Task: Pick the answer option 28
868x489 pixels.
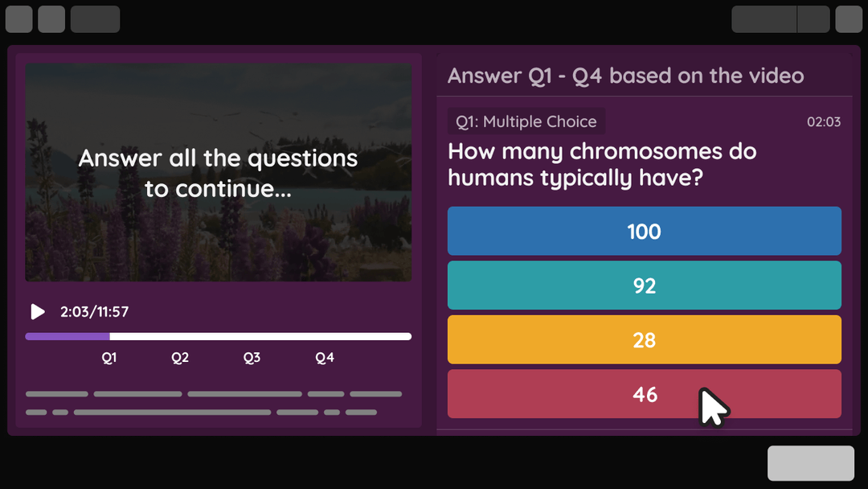Action: tap(644, 339)
